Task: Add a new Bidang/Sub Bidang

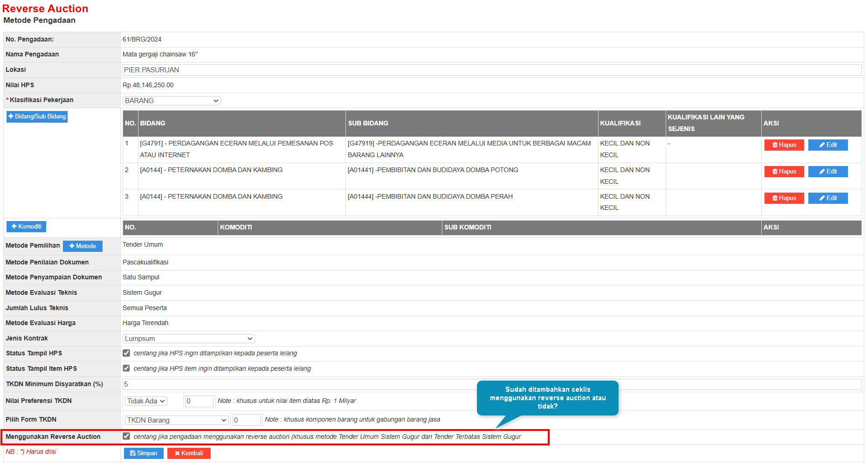Action: 37,117
